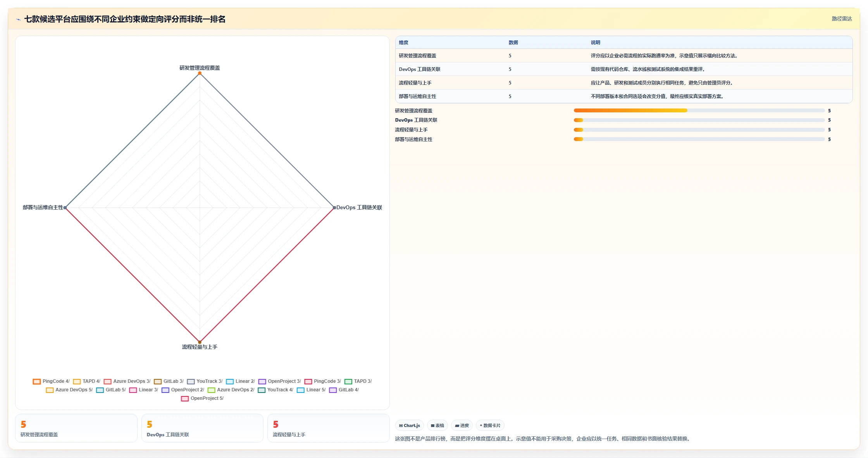Select the 研发管理流程覆盖 table row cell
This screenshot has width=868, height=458.
tap(417, 56)
